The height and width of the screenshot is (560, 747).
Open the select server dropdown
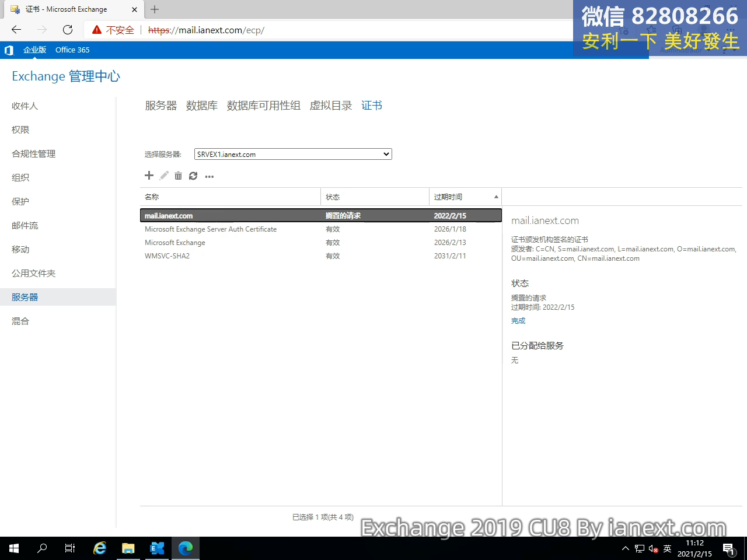pos(293,154)
